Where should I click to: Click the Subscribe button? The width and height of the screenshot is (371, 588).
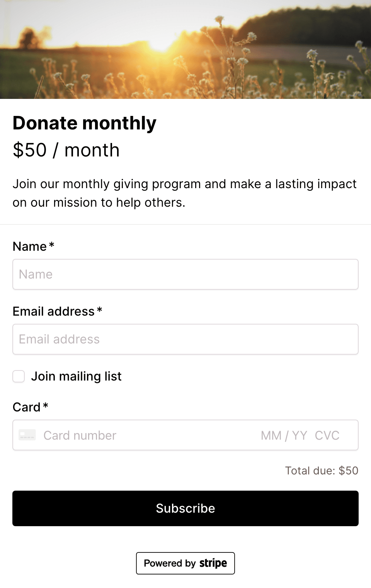point(185,508)
